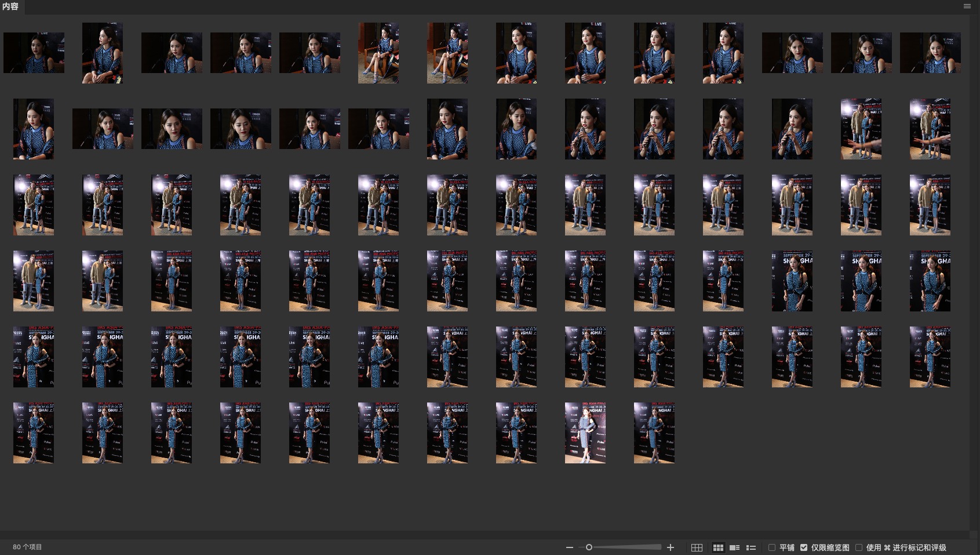This screenshot has width=980, height=555.
Task: Select the first thumbnail in the top row
Action: point(34,53)
